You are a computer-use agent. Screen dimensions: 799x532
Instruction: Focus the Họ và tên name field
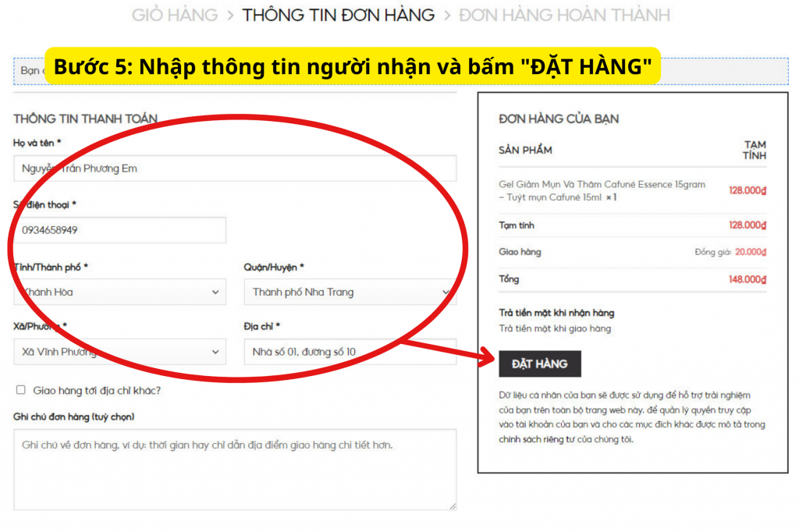point(234,168)
